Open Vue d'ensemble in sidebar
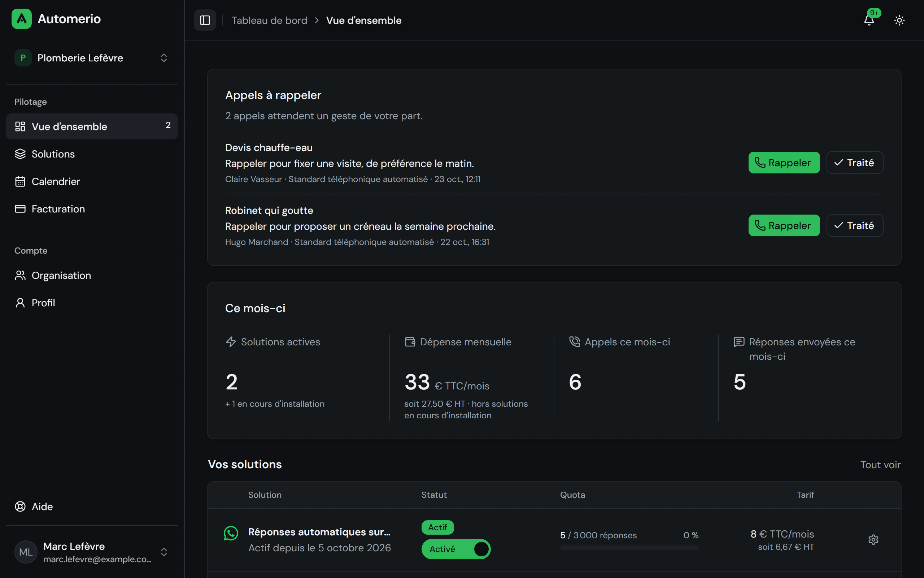This screenshot has width=924, height=578. 92,126
